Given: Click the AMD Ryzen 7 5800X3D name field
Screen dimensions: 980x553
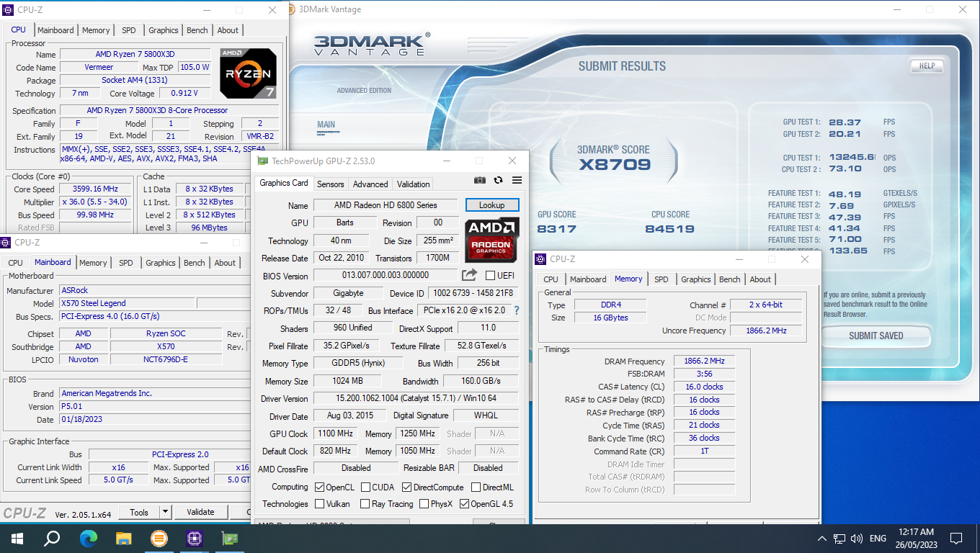Looking at the screenshot, I should [135, 54].
